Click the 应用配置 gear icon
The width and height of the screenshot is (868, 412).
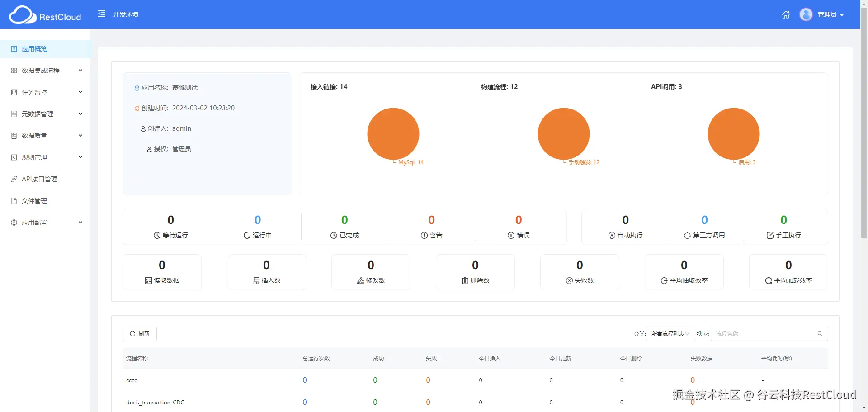[x=14, y=223]
